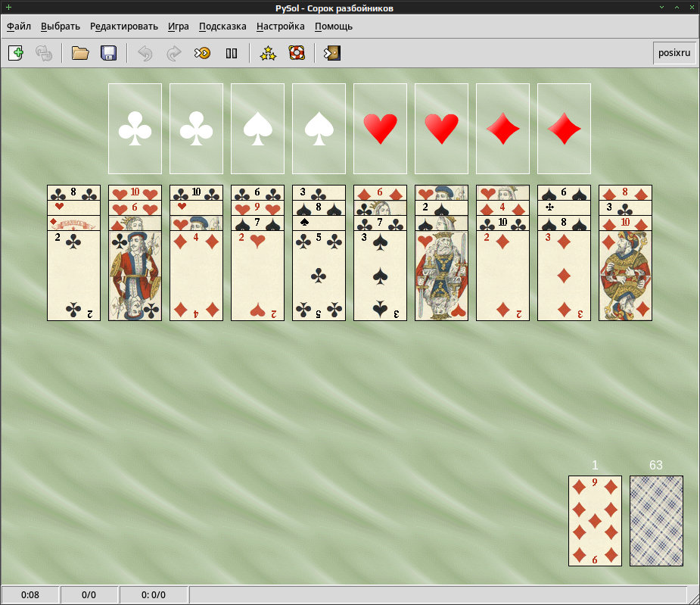The width and height of the screenshot is (700, 605).
Task: Select the king of hearts card
Action: pyautogui.click(x=441, y=276)
